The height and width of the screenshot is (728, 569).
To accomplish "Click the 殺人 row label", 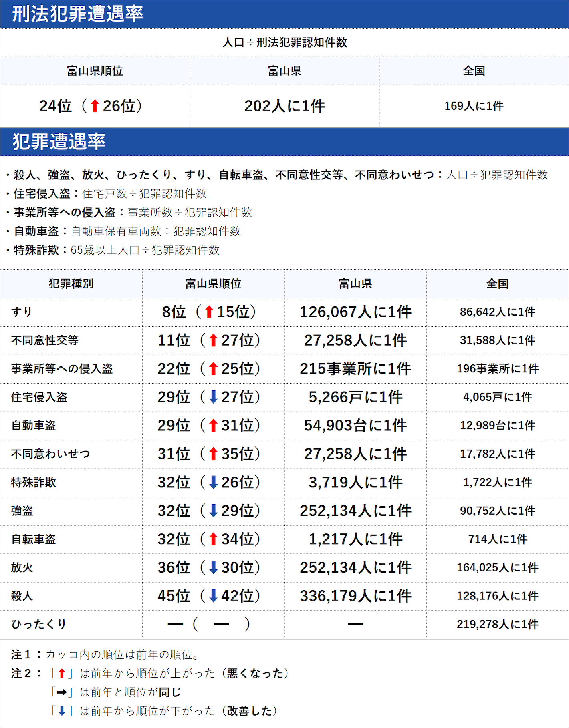I will pyautogui.click(x=22, y=596).
